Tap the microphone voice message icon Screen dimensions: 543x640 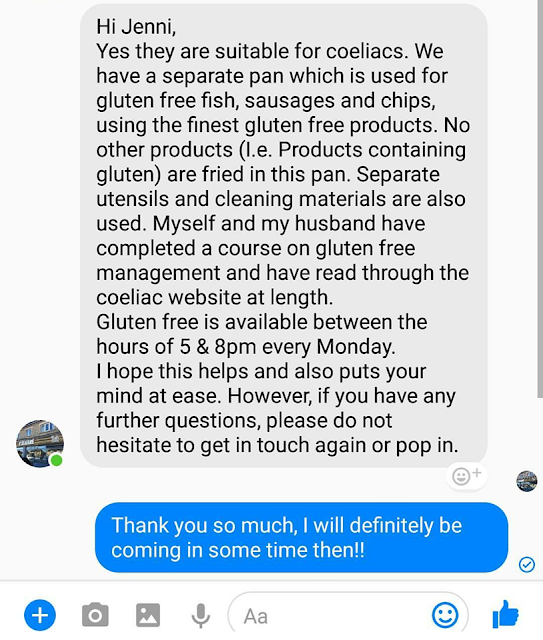click(200, 616)
